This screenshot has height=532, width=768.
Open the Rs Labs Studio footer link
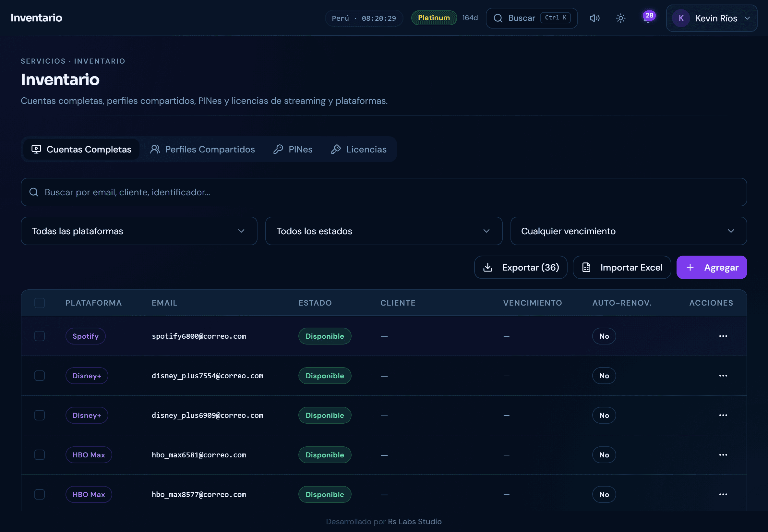tap(414, 521)
